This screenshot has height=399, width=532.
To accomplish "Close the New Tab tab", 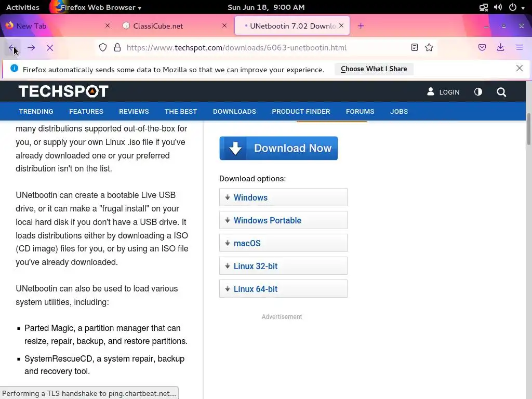I will point(108,25).
